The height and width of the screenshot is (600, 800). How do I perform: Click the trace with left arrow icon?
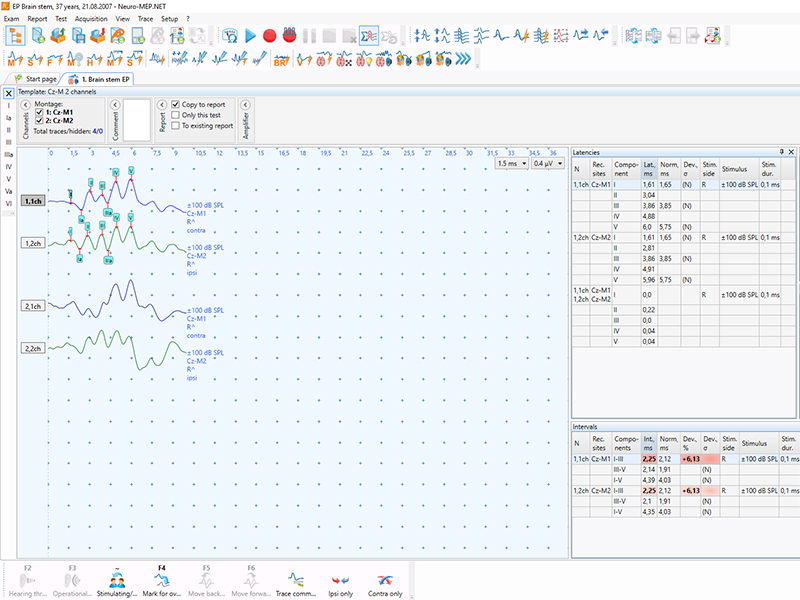601,36
